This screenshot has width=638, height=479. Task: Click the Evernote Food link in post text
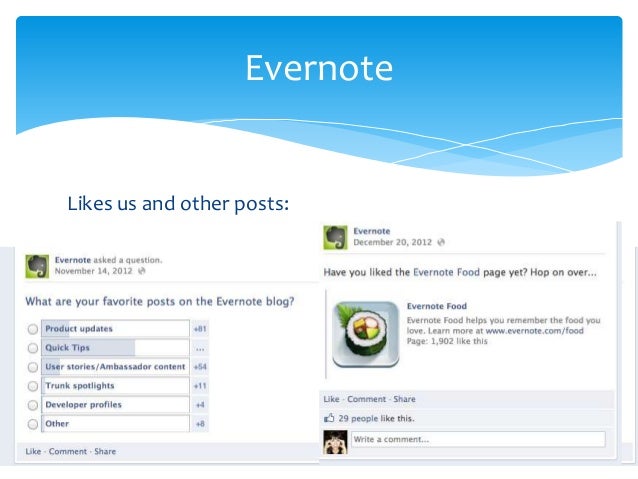(446, 272)
